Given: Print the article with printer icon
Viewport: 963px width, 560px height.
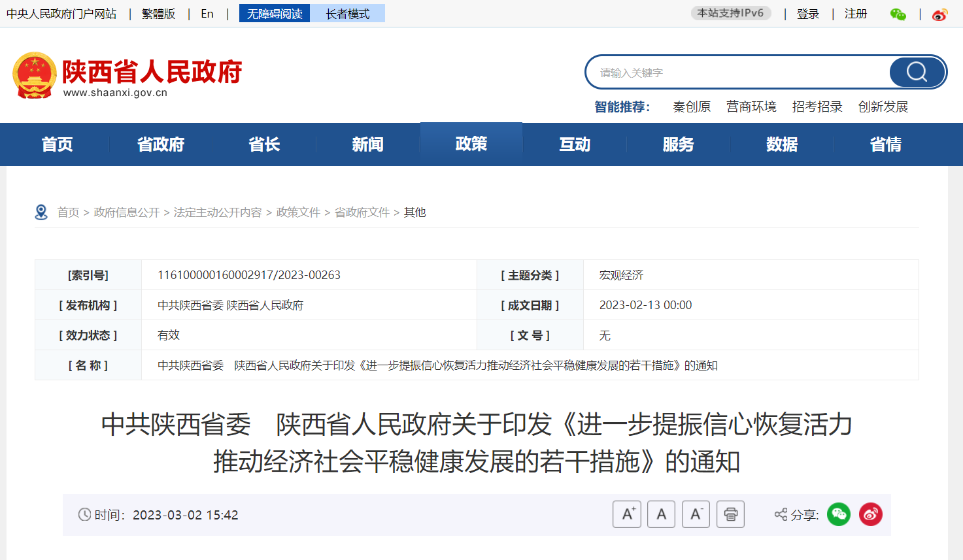Looking at the screenshot, I should pyautogui.click(x=730, y=514).
